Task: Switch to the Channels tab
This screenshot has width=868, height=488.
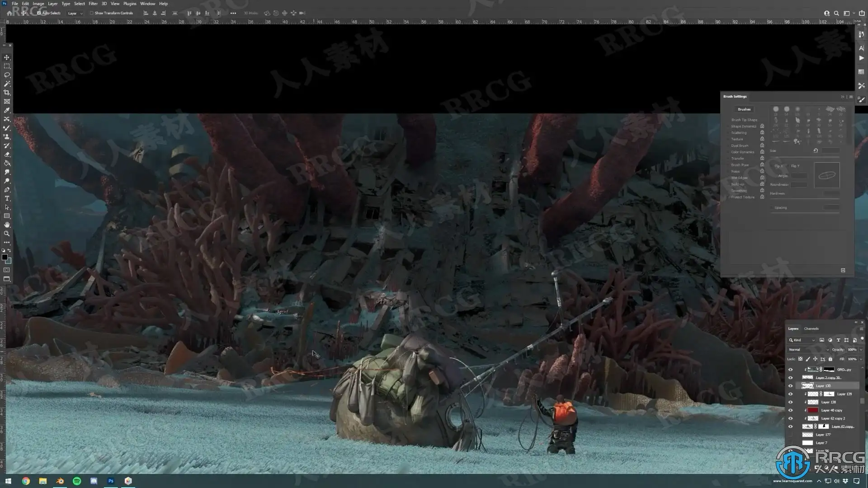Action: pyautogui.click(x=811, y=328)
